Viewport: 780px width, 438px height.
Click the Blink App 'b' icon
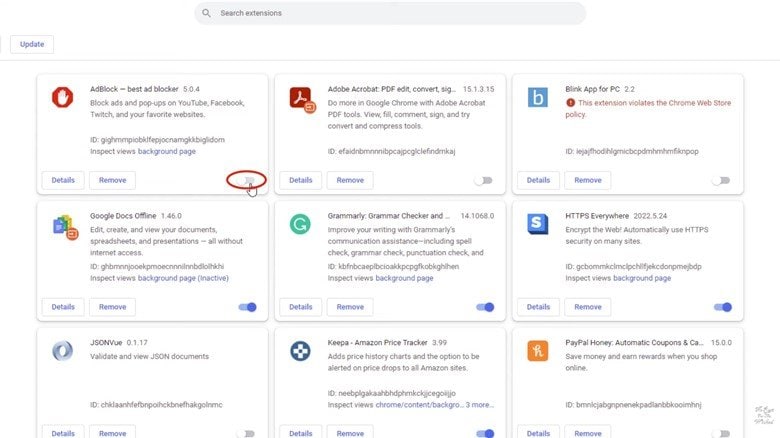point(538,98)
